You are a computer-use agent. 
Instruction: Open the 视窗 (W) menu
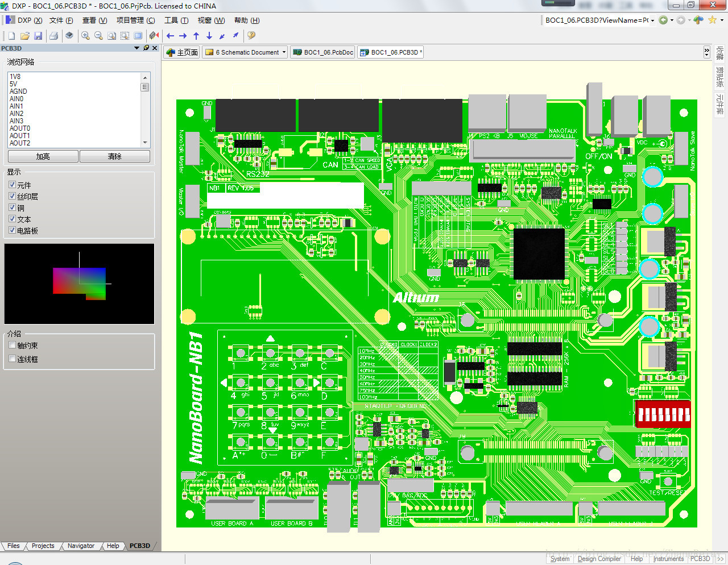coord(211,20)
